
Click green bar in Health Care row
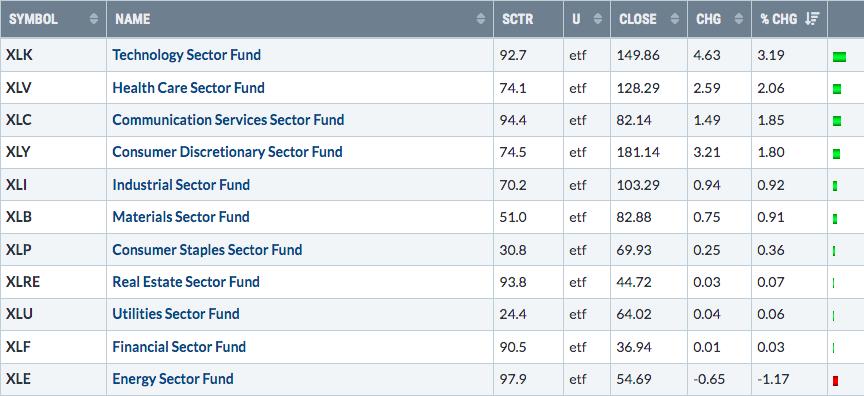[837, 89]
